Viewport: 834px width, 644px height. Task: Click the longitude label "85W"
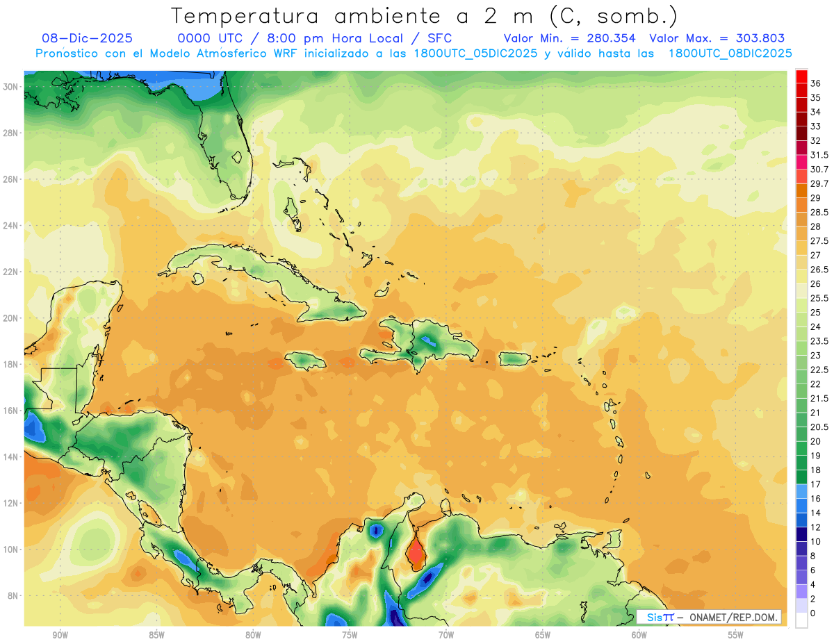[156, 635]
